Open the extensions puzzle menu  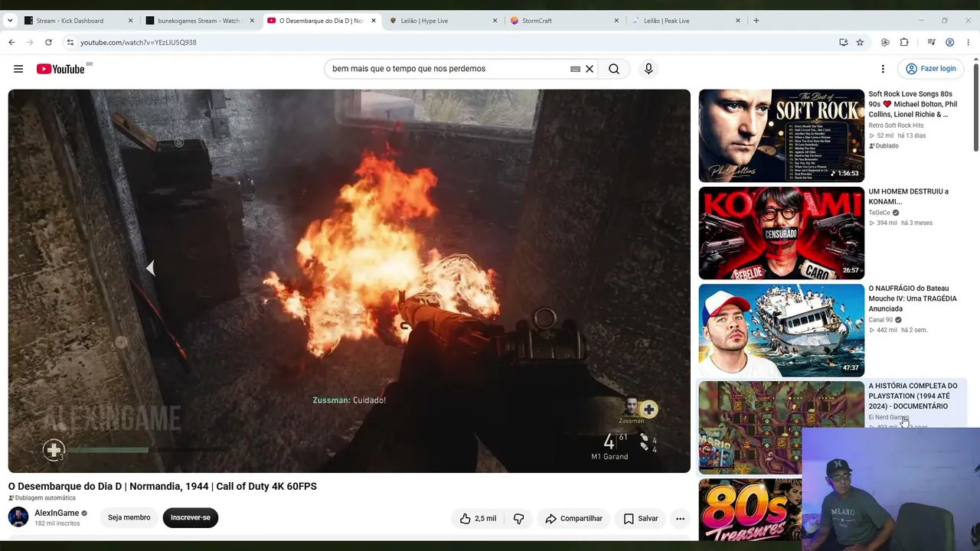click(x=904, y=42)
